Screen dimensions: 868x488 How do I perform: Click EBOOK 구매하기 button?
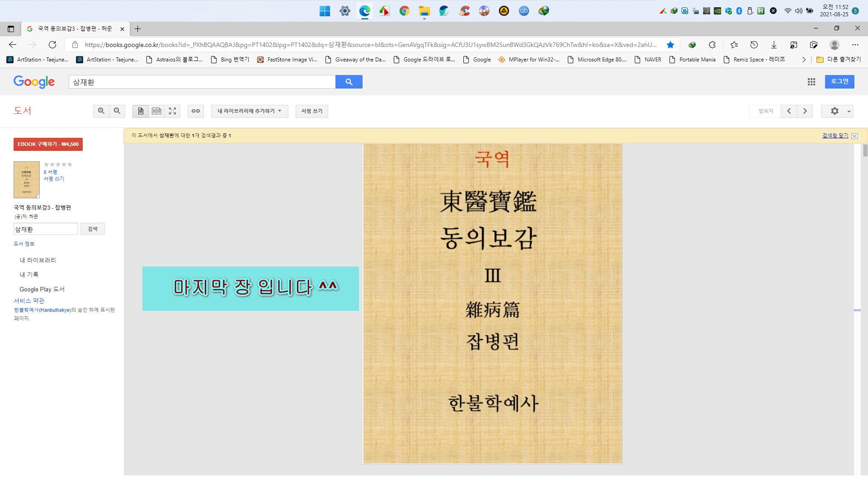48,144
